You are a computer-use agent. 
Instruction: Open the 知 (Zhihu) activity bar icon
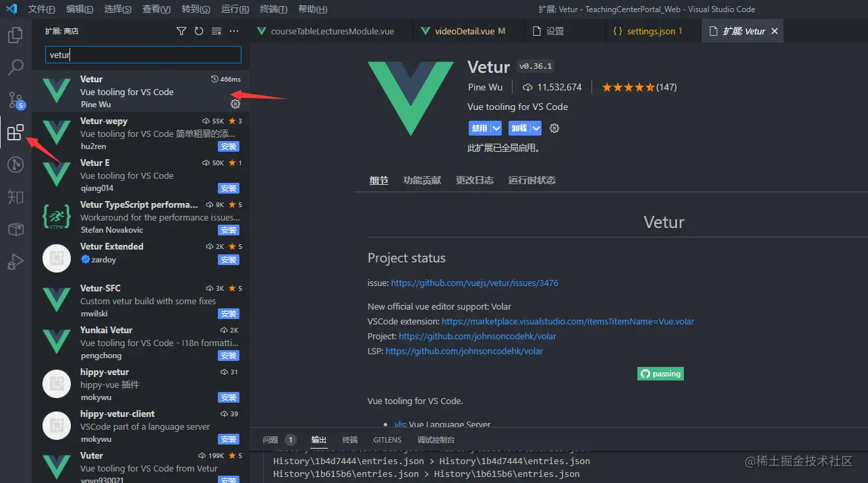point(15,197)
